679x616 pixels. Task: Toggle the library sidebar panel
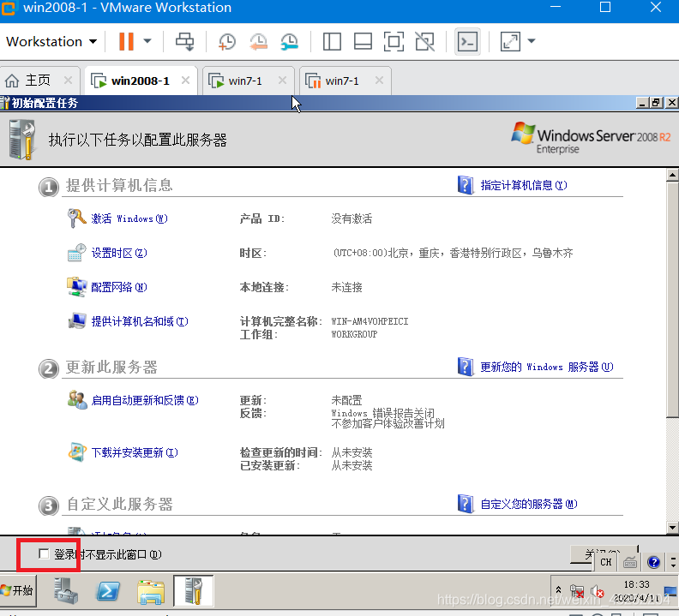tap(332, 42)
